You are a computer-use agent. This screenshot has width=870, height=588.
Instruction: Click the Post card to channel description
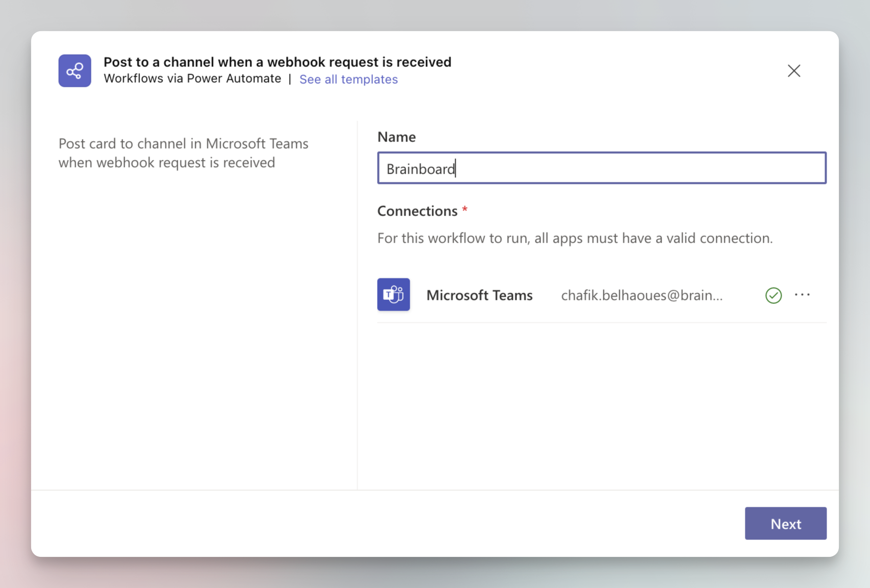pyautogui.click(x=183, y=153)
